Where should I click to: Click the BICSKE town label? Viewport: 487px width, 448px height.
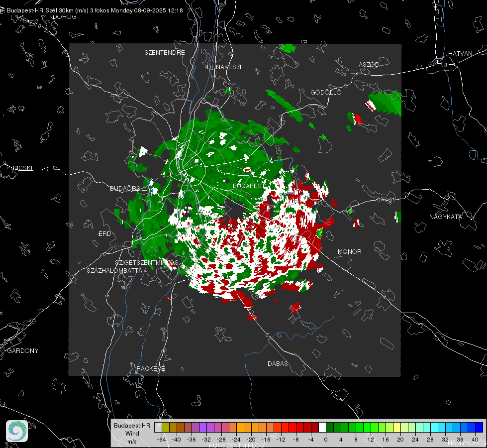[x=23, y=168]
